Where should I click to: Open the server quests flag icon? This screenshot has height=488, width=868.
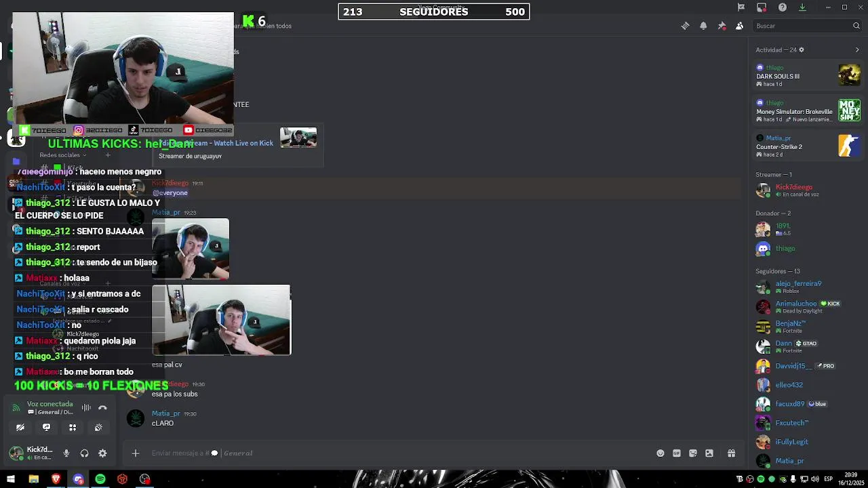[741, 7]
